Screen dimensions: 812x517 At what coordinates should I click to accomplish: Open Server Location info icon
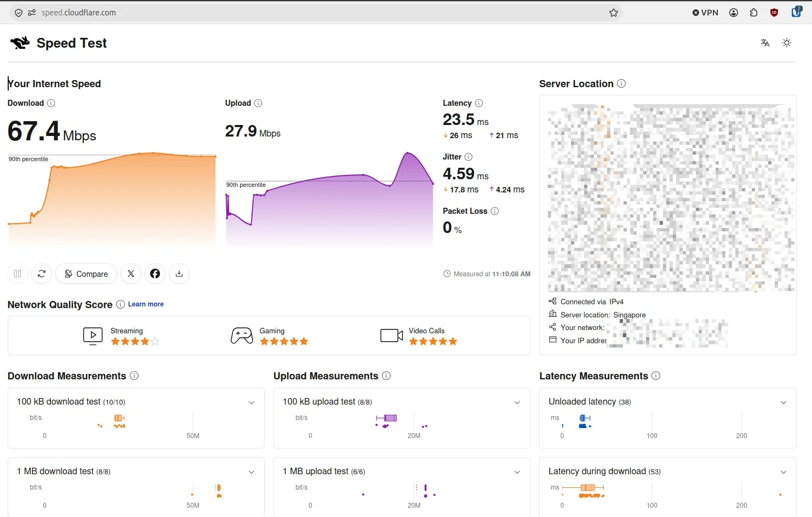pyautogui.click(x=621, y=83)
